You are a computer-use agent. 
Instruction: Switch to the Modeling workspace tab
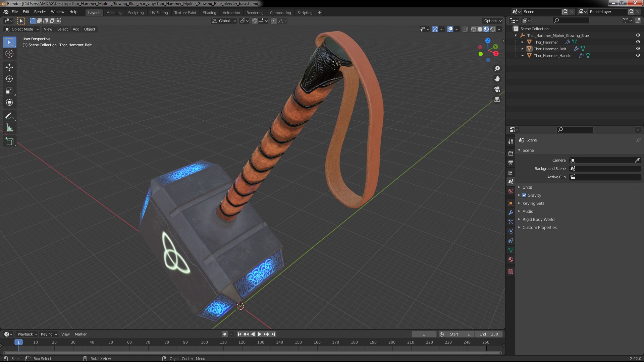point(114,12)
